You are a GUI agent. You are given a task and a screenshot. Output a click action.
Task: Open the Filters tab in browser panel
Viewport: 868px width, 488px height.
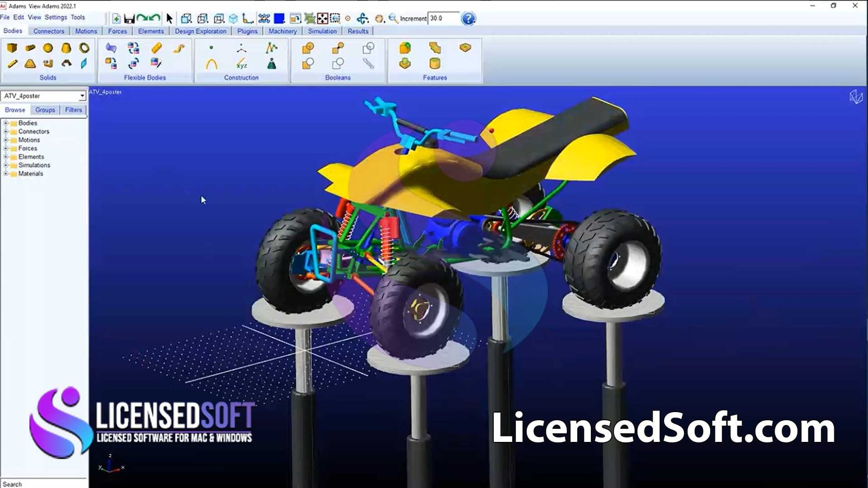click(x=73, y=110)
